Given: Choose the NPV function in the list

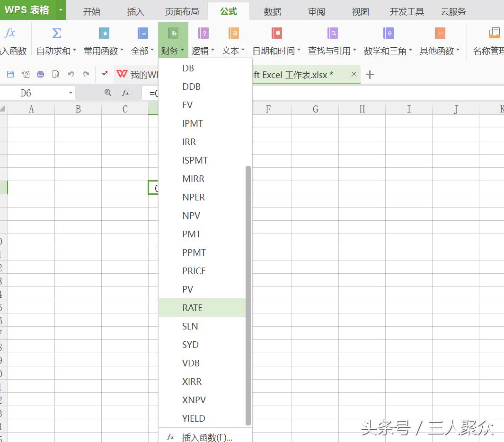Looking at the screenshot, I should coord(191,216).
